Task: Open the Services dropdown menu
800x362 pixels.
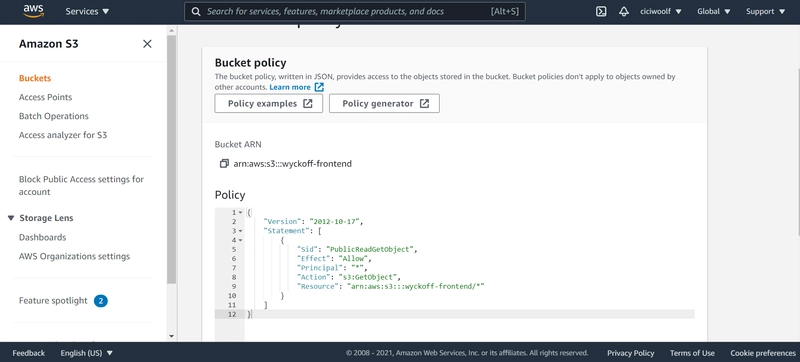Action: point(87,11)
